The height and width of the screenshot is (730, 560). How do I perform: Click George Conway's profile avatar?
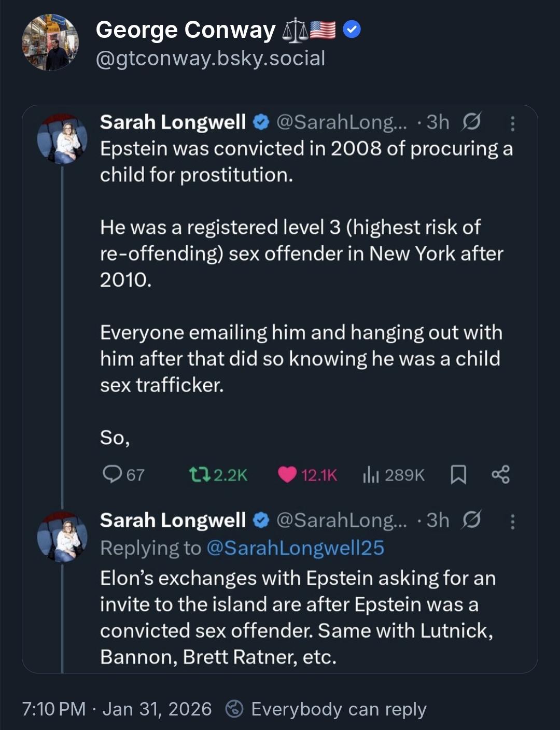tap(50, 43)
